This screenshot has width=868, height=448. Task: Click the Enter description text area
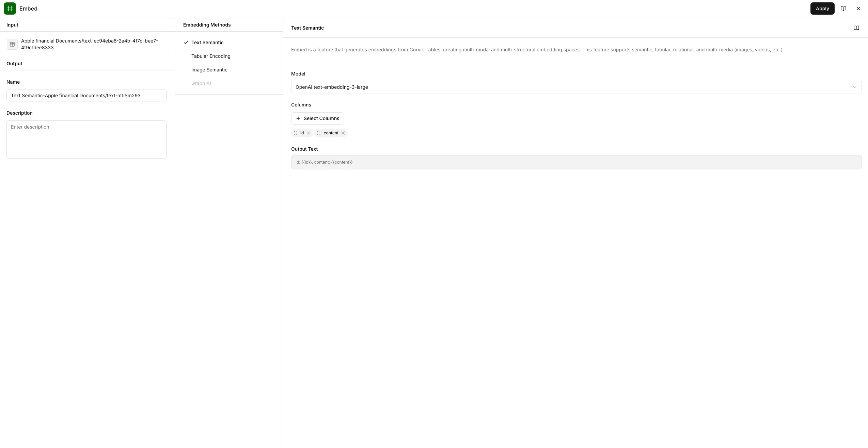pos(86,139)
